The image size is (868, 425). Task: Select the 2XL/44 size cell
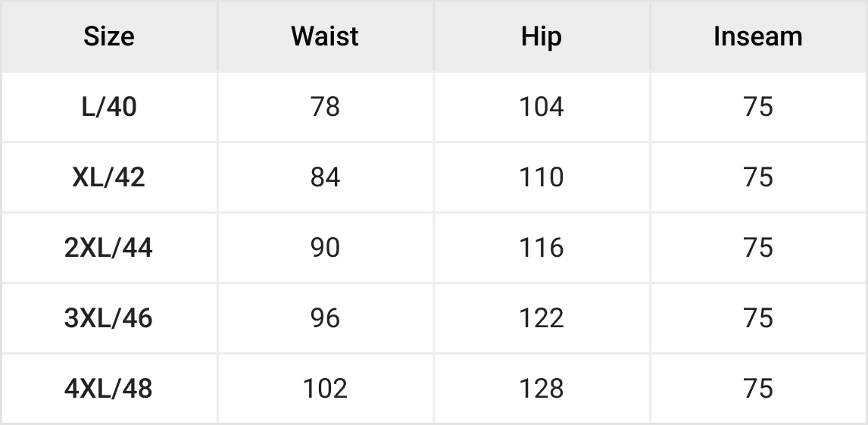pyautogui.click(x=109, y=248)
